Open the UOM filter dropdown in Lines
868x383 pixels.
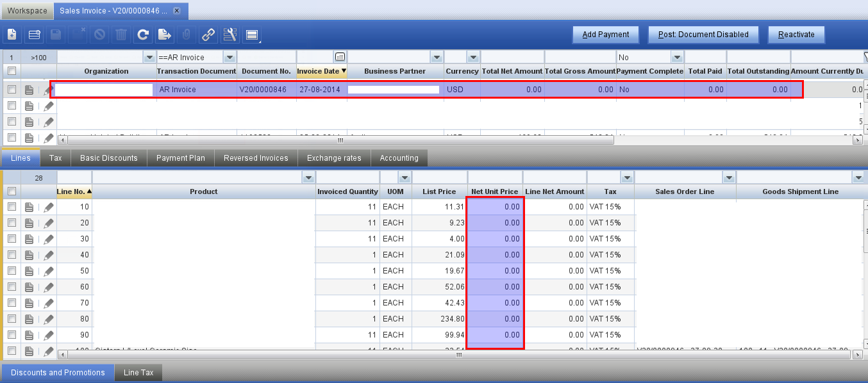(405, 177)
